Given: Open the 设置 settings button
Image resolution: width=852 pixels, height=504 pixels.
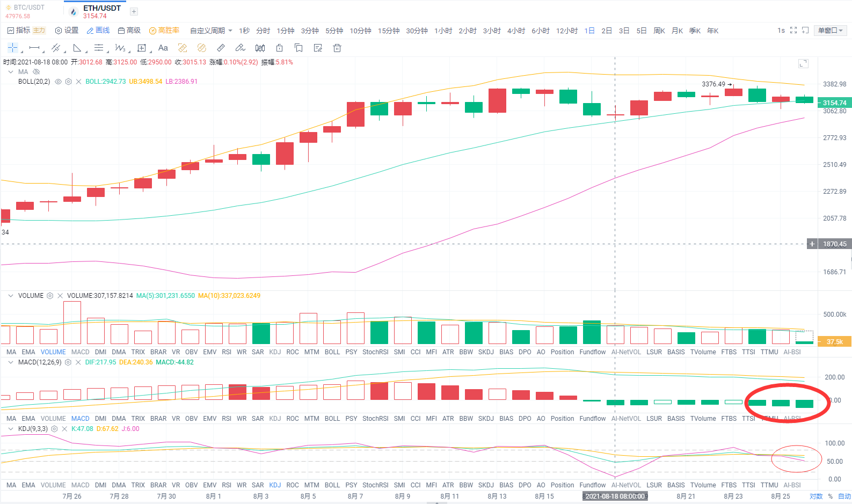Looking at the screenshot, I should tap(67, 31).
